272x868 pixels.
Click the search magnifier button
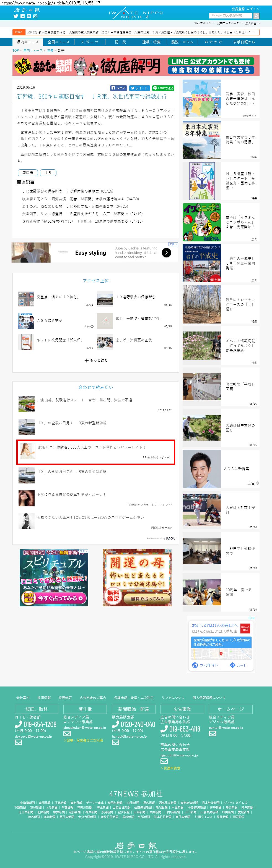[256, 16]
